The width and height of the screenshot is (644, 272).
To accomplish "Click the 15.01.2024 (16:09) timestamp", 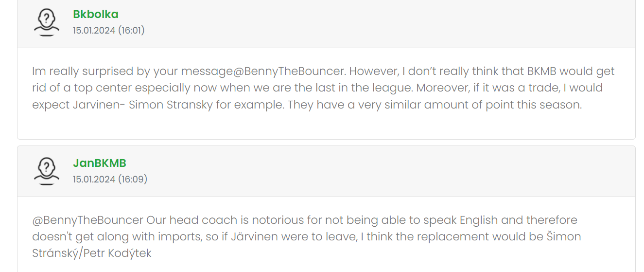I will (110, 180).
